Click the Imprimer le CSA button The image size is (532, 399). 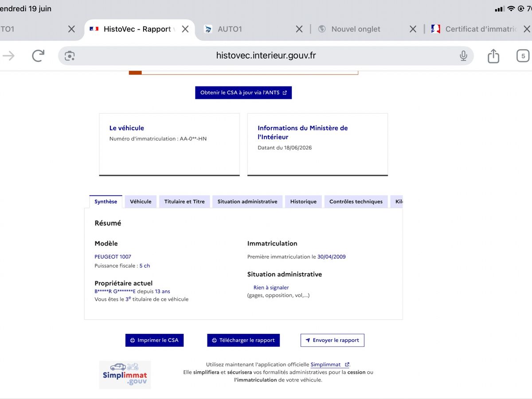click(154, 340)
